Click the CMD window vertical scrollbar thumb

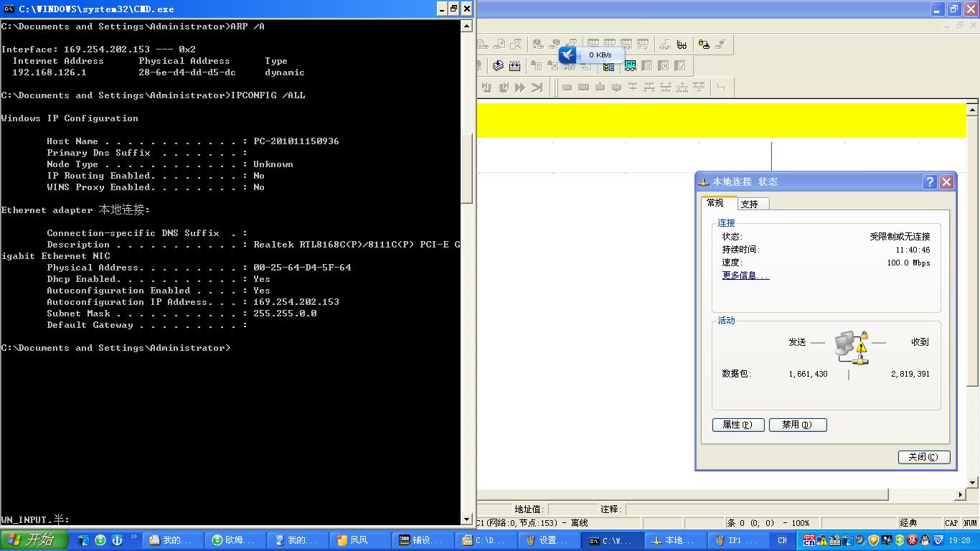pyautogui.click(x=466, y=169)
